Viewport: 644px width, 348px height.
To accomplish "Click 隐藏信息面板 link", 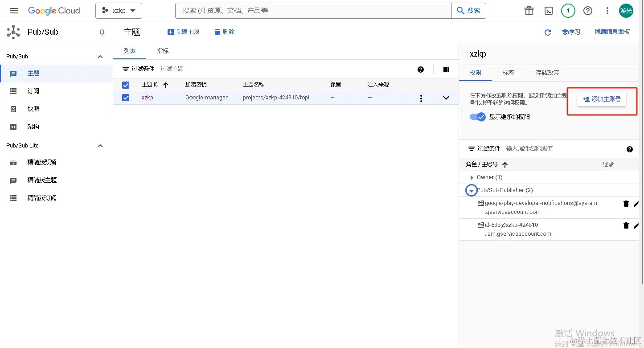I will [612, 32].
